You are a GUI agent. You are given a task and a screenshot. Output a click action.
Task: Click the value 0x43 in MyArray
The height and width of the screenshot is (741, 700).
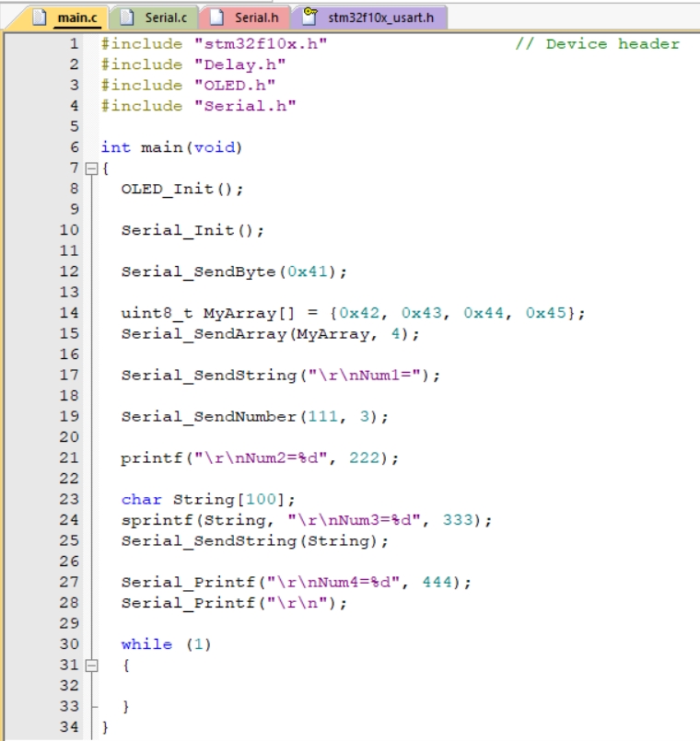[x=422, y=313]
